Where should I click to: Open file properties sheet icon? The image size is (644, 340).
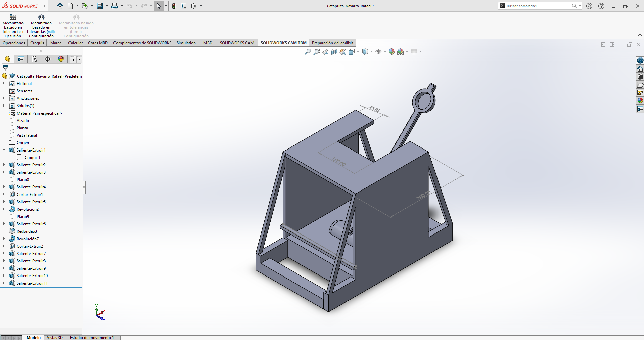(184, 6)
